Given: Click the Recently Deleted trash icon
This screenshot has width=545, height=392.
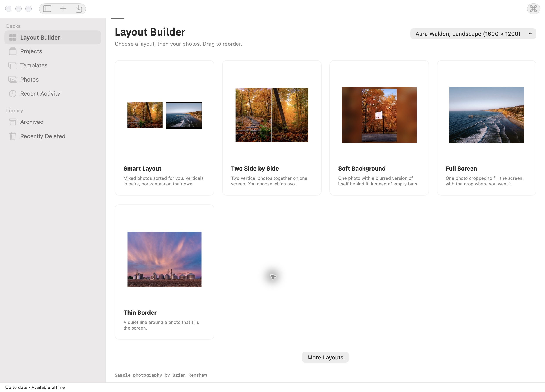Looking at the screenshot, I should point(13,136).
